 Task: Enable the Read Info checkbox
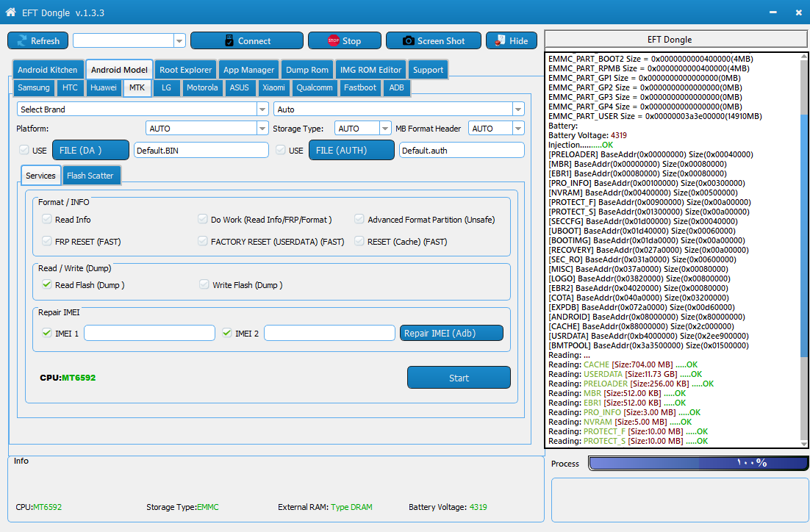coord(47,219)
